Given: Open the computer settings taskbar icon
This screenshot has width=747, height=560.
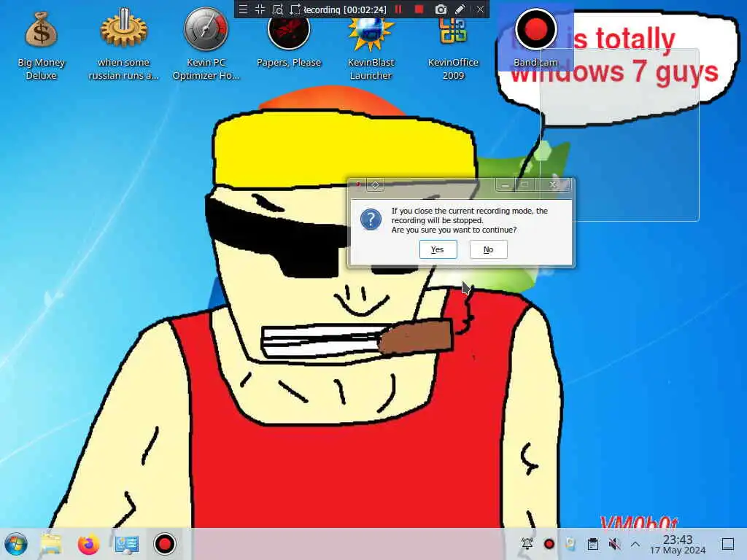Looking at the screenshot, I should point(127,544).
